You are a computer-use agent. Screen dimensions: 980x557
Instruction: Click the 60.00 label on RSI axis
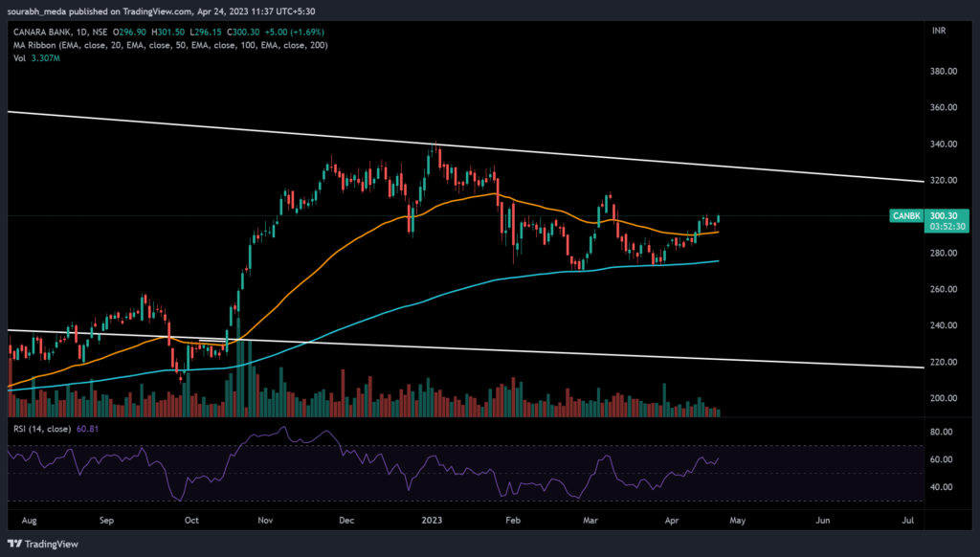pyautogui.click(x=942, y=459)
